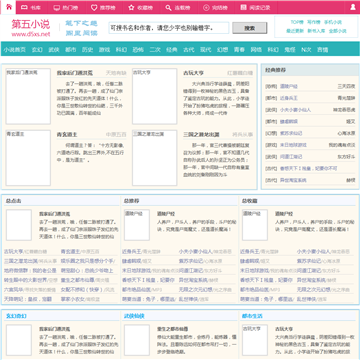Select the 武侠 category tab
The height and width of the screenshot is (360, 360).
pyautogui.click(x=54, y=50)
